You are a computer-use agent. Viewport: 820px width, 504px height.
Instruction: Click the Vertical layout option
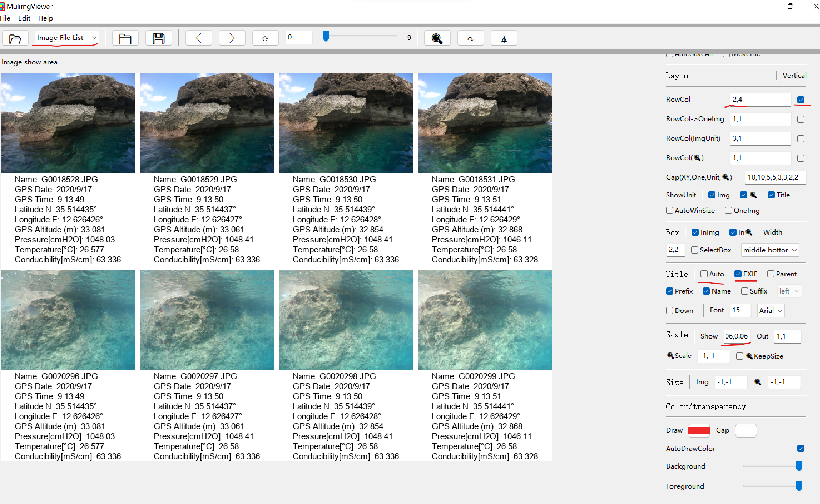[794, 75]
